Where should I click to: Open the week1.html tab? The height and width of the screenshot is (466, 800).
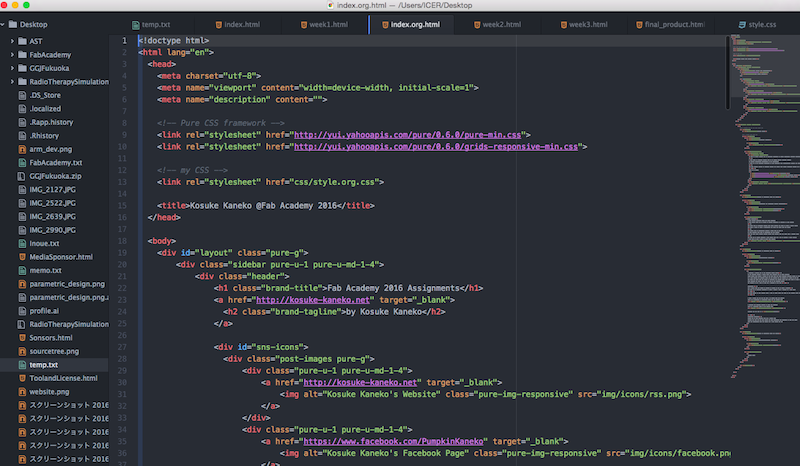pos(324,24)
